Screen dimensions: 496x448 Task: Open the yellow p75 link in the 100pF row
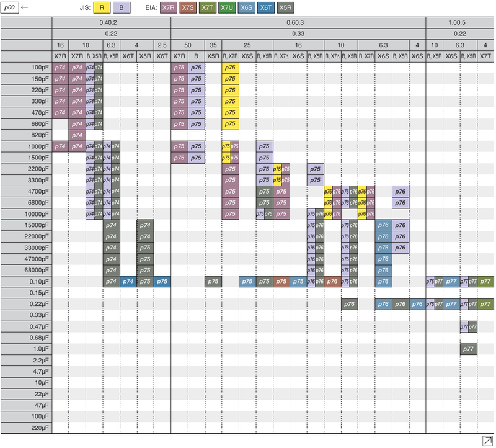click(230, 68)
